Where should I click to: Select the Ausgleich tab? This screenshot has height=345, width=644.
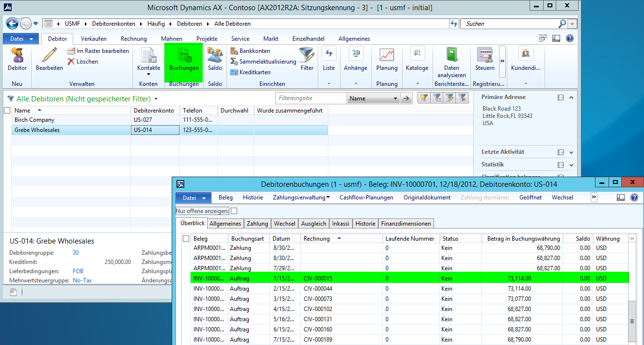tap(313, 224)
